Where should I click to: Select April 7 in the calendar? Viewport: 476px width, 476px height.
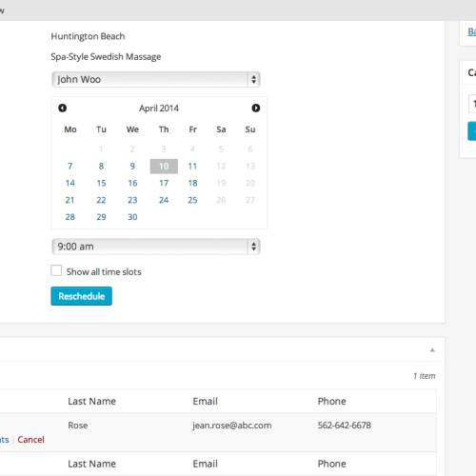click(x=70, y=167)
